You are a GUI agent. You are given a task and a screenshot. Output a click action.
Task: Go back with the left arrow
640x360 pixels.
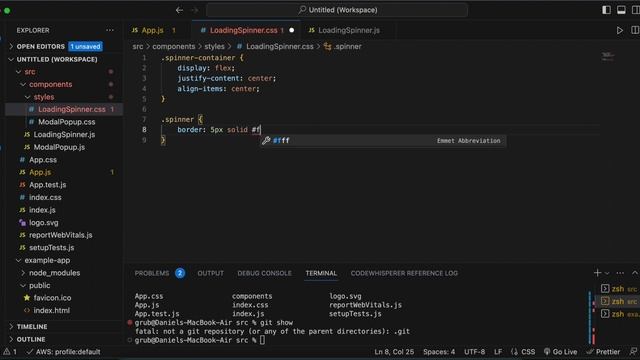(x=179, y=10)
